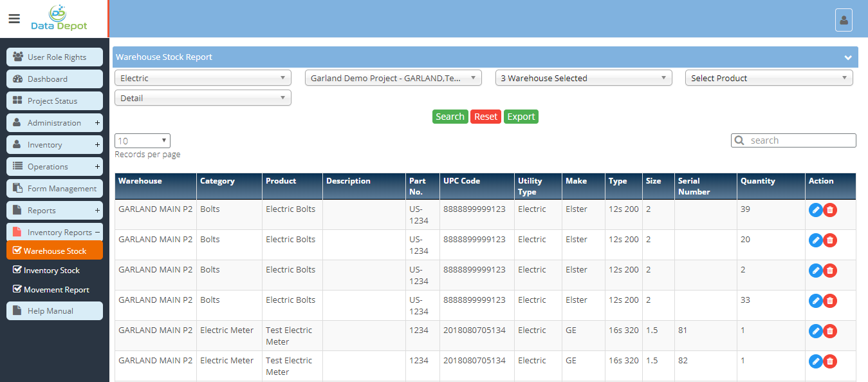Screen dimensions: 868x382
Task: Open the user profile icon
Action: 844,20
